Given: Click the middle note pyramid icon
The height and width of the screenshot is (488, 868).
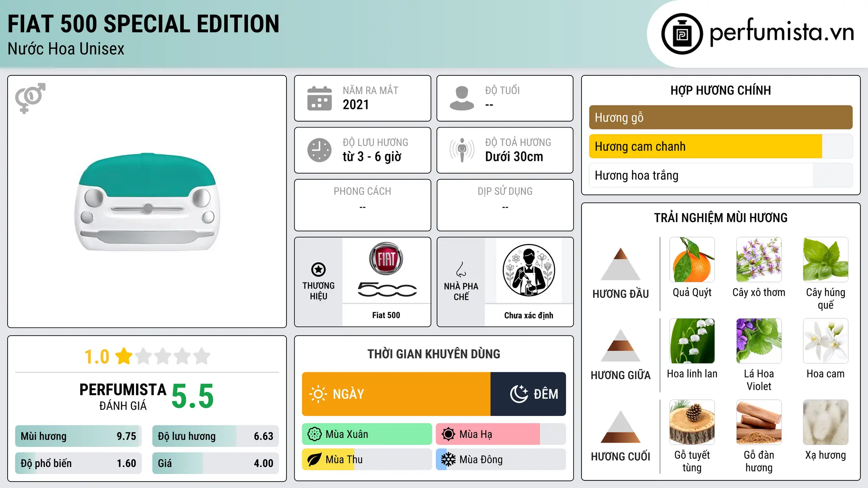Looking at the screenshot, I should click(620, 345).
